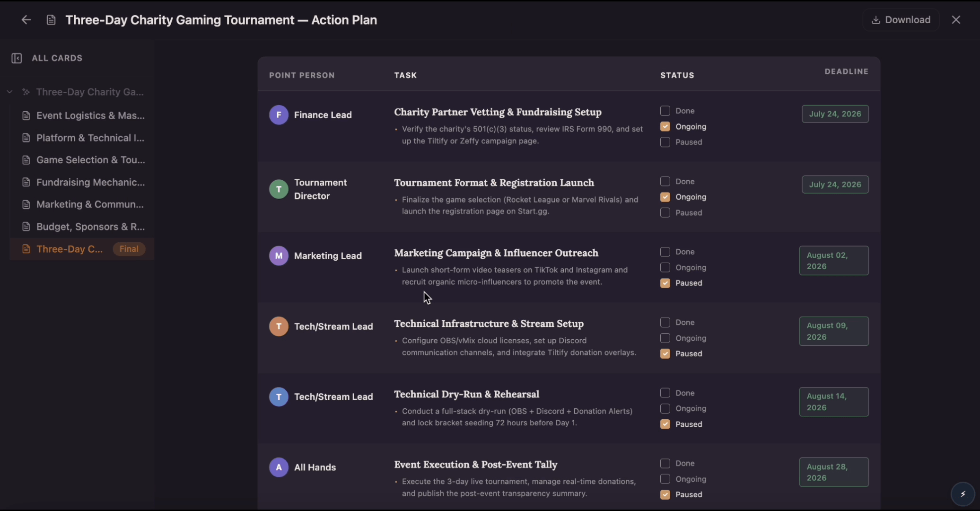Click the blue T avatar for Dry-Run row
The width and height of the screenshot is (980, 511).
click(x=279, y=397)
